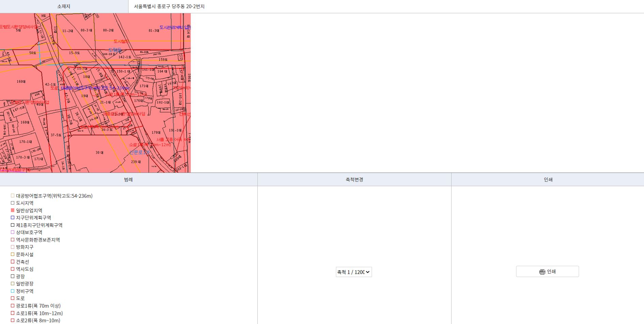Click the 일반광장 legend swatch
Viewport: 644px width, 324px height.
[x=13, y=283]
